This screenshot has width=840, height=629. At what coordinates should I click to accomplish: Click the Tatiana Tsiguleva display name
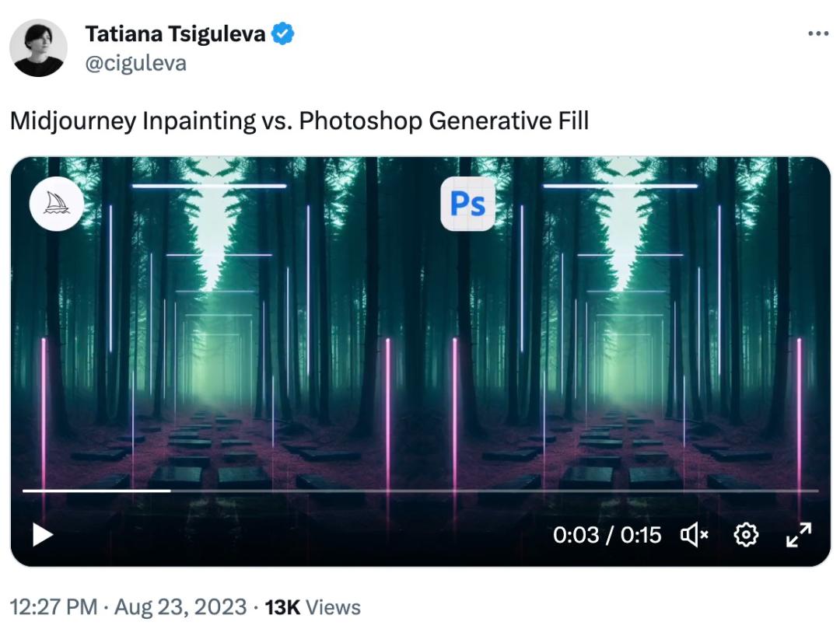click(x=175, y=33)
